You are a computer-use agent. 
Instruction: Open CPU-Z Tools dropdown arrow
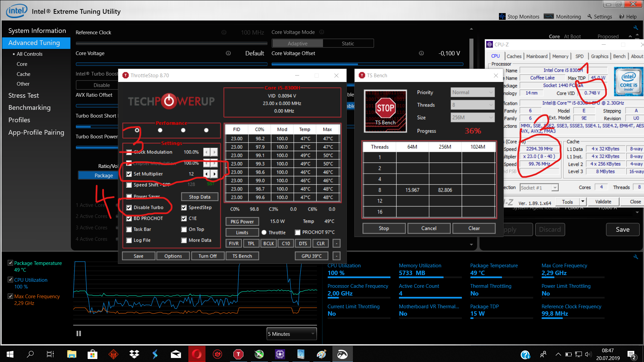pos(583,201)
